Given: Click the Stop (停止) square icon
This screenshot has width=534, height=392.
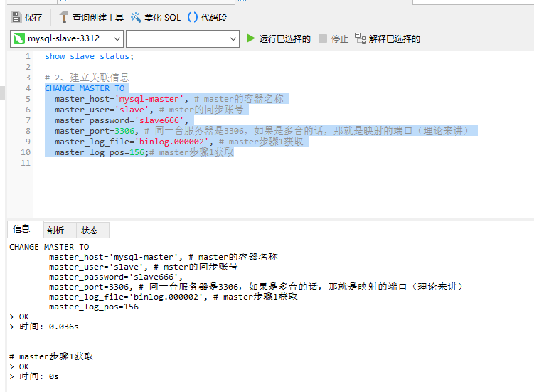Looking at the screenshot, I should pos(323,38).
